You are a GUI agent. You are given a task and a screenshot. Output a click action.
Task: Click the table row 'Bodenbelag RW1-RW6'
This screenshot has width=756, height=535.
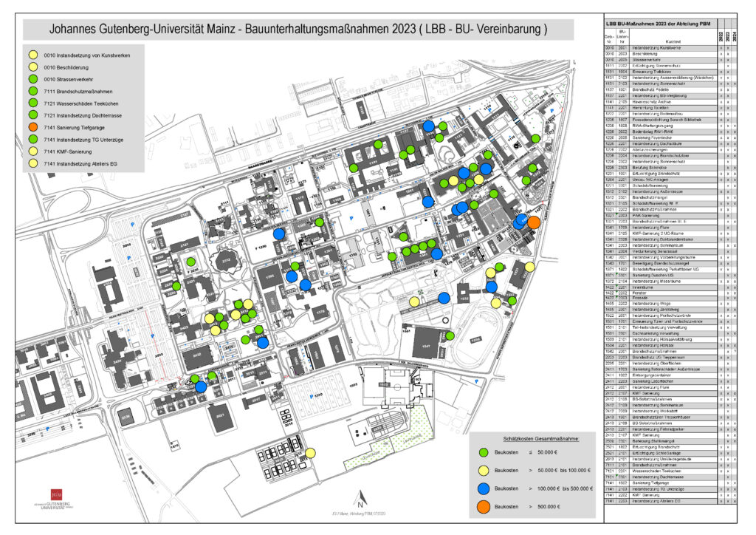pyautogui.click(x=670, y=132)
